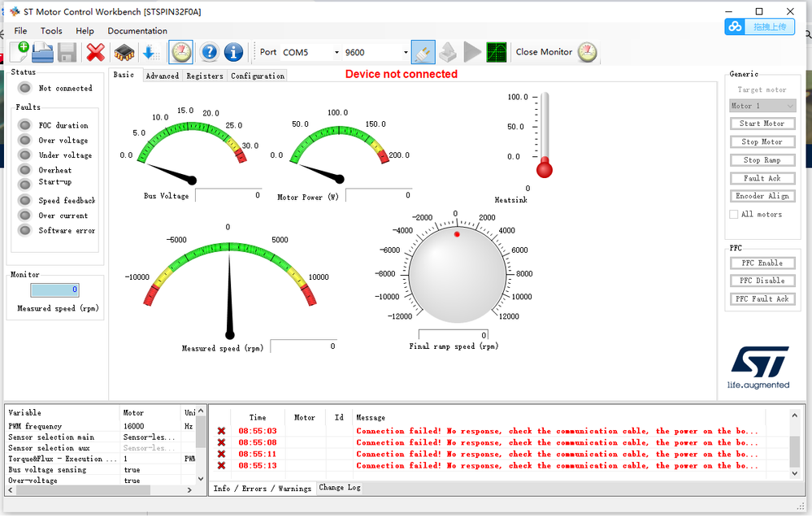Click the Final ramp speed value field
This screenshot has width=812, height=531.
coord(453,335)
